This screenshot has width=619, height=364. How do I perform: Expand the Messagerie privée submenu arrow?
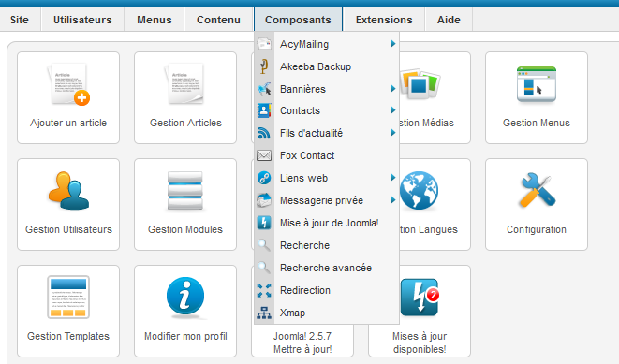coord(392,200)
